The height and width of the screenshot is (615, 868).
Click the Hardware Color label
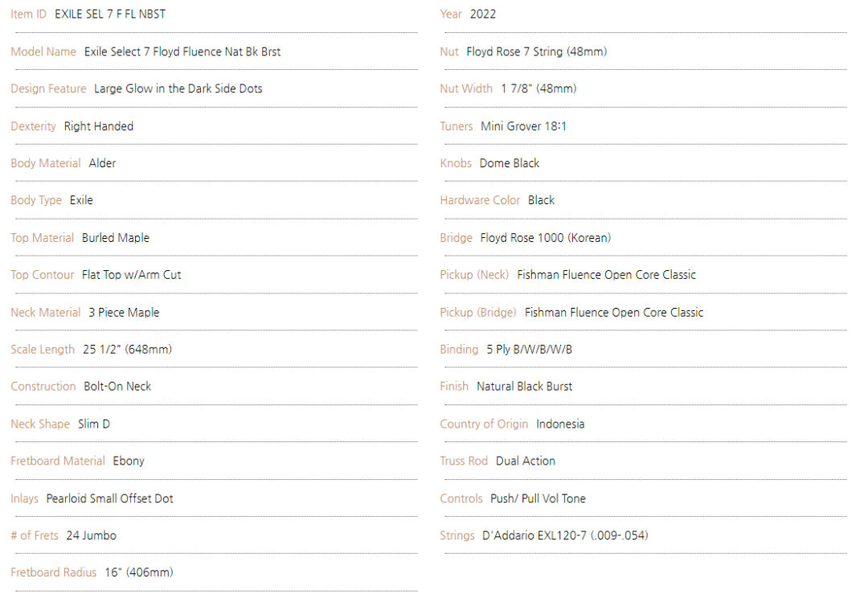pos(480,200)
